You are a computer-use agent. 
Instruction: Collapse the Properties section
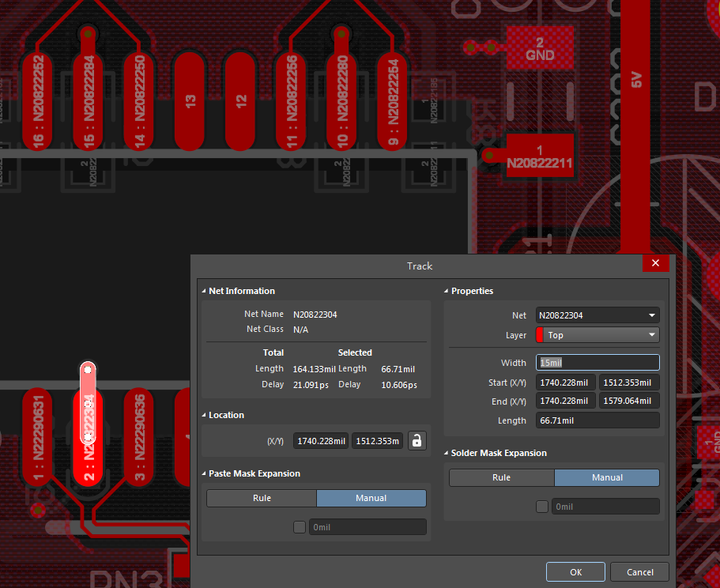coord(446,291)
